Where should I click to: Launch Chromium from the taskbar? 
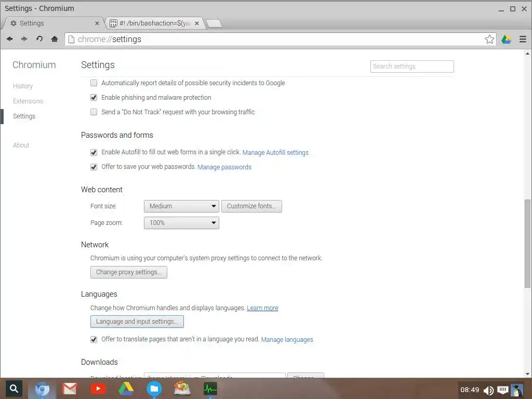click(42, 389)
